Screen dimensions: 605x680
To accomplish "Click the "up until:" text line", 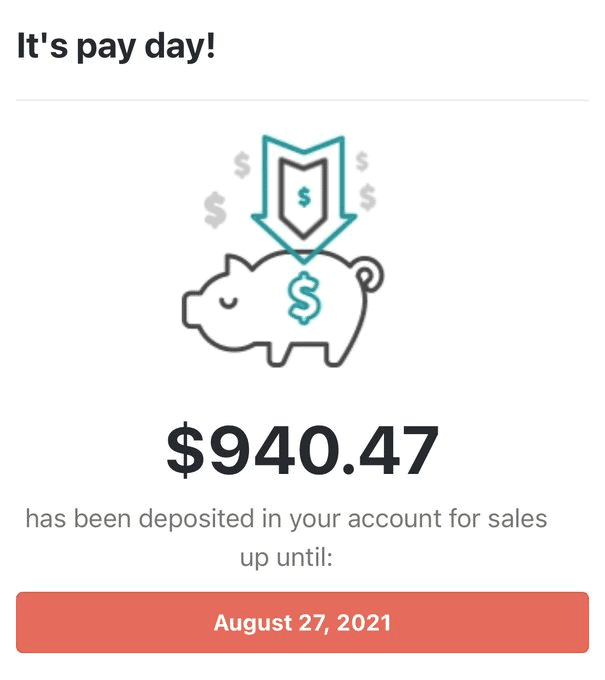I will (286, 557).
